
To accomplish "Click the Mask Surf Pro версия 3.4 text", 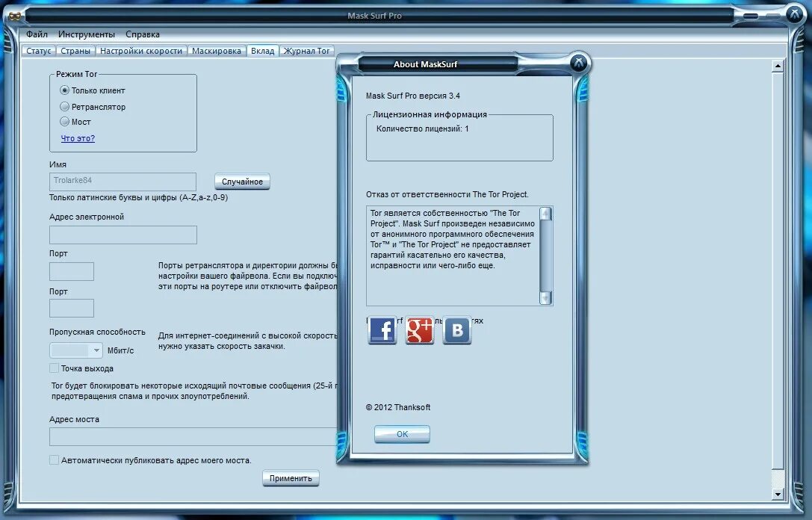I will click(413, 96).
